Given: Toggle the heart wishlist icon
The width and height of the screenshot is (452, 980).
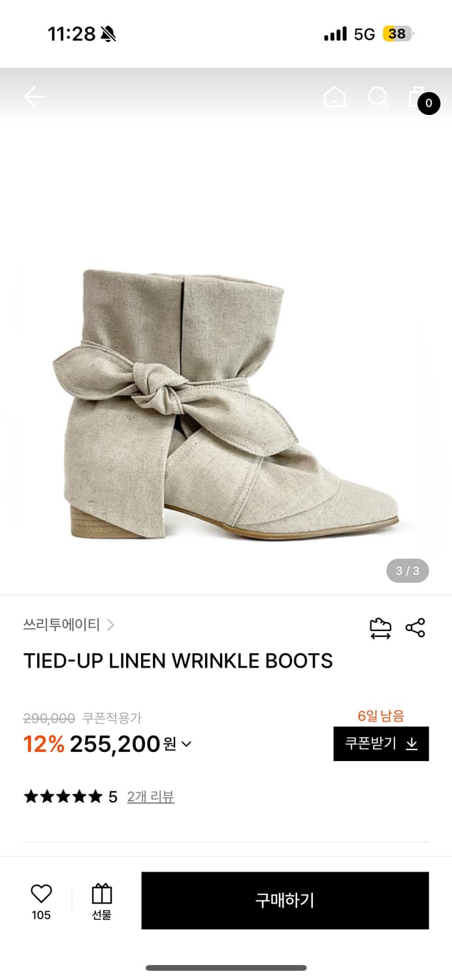Looking at the screenshot, I should click(x=41, y=893).
